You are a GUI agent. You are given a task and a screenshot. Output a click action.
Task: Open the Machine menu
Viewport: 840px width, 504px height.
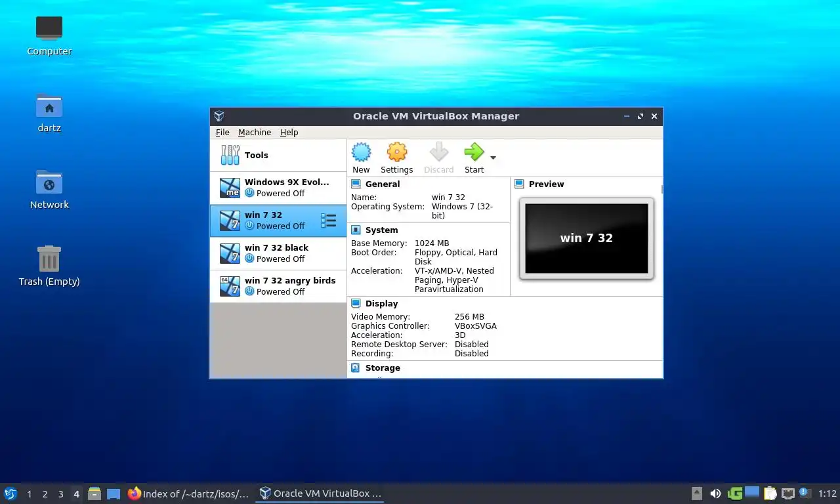click(255, 132)
